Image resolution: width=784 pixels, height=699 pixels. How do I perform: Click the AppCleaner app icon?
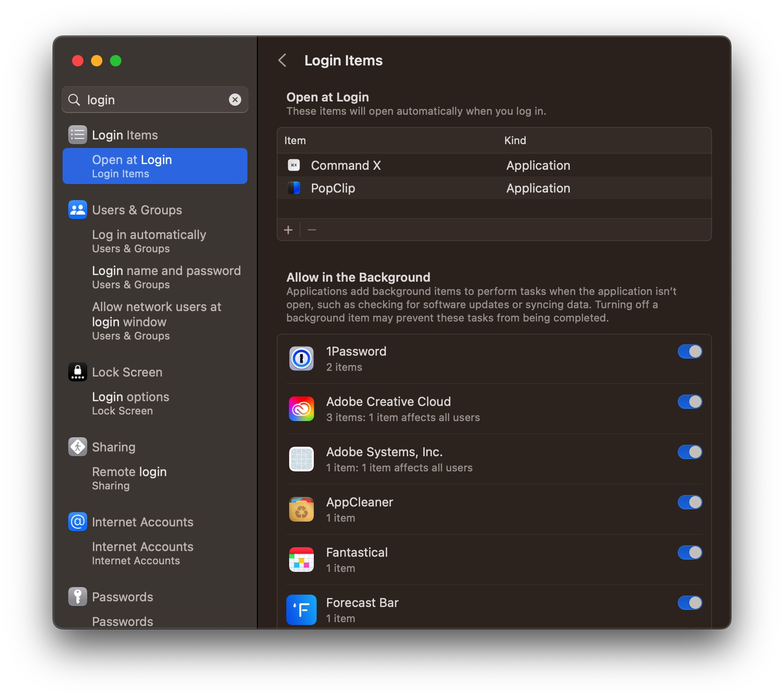tap(301, 509)
